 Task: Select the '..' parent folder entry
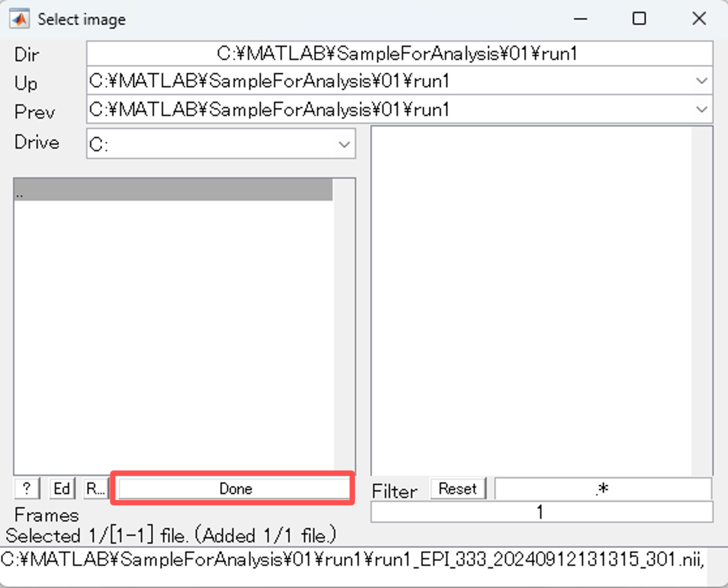point(173,192)
